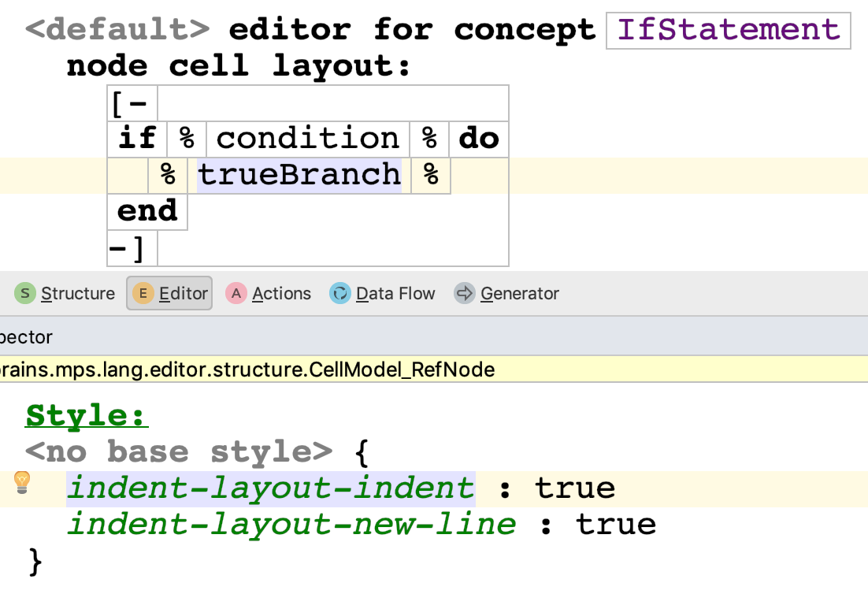Viewport: 868px width, 594px height.
Task: Open the Actions tab
Action: click(x=269, y=293)
